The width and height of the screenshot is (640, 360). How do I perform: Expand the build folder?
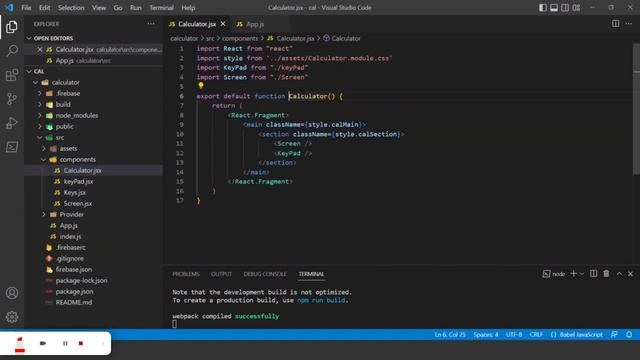click(x=40, y=104)
